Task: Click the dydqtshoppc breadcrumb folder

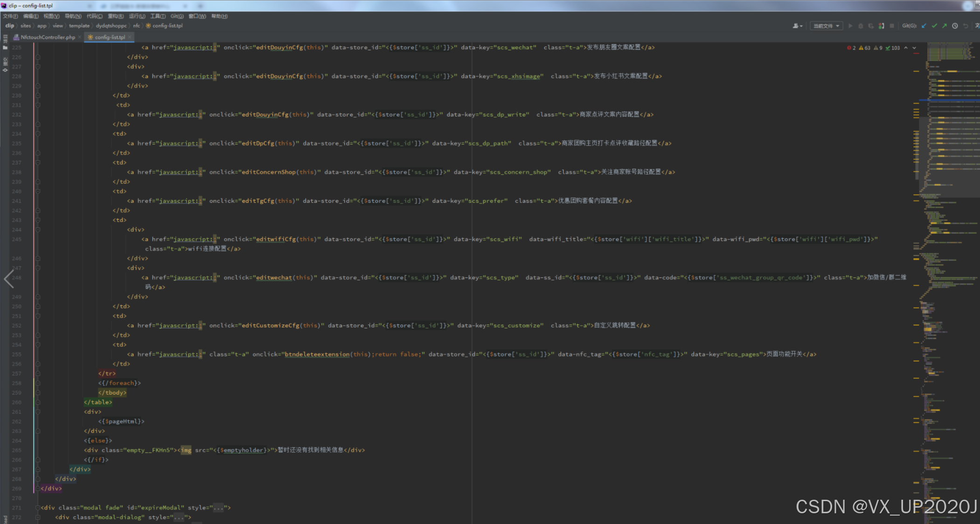Action: (111, 26)
